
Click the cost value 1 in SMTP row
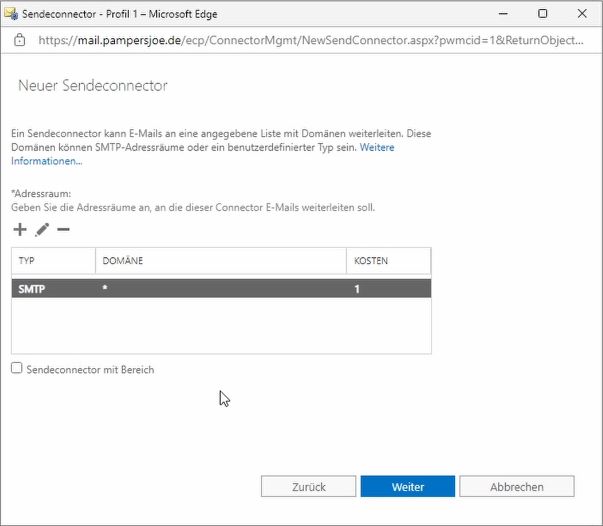click(357, 289)
